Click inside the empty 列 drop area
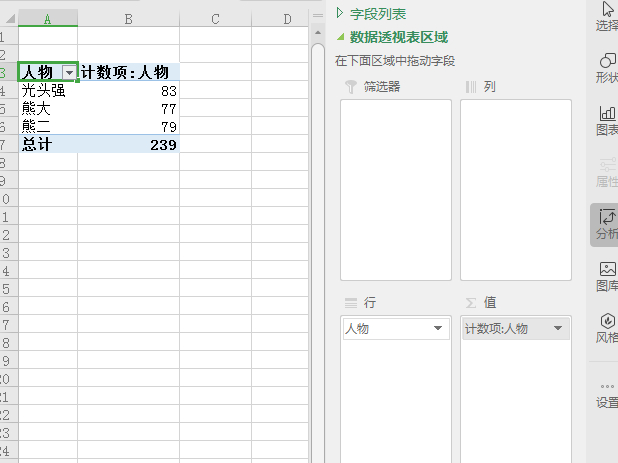Viewport: 618px width, 463px height. pyautogui.click(x=516, y=190)
